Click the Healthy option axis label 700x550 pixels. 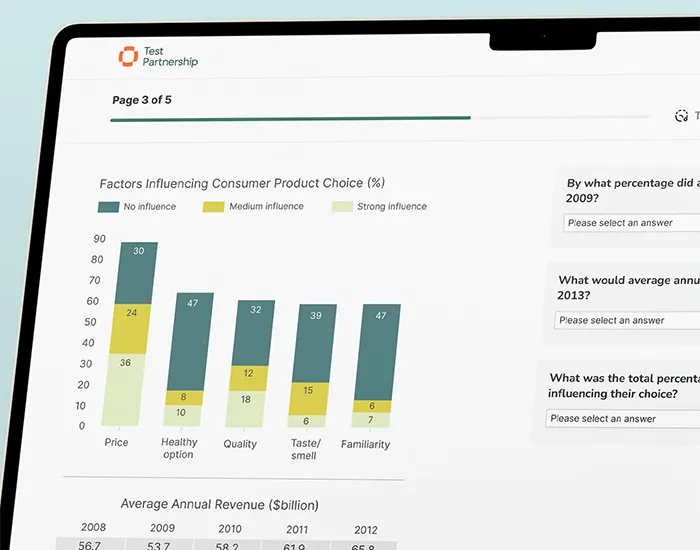(x=179, y=448)
